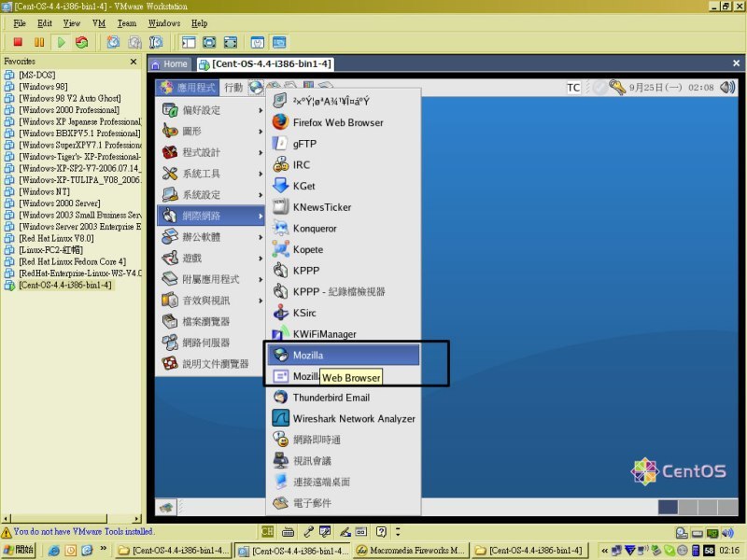Open 網路伺服器 from the applications menu

pos(212,343)
